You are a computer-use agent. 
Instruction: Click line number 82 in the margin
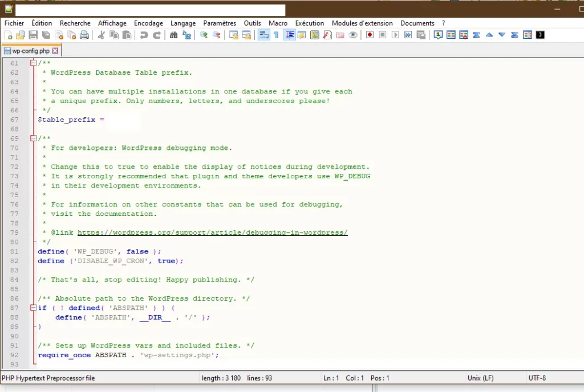(x=14, y=261)
